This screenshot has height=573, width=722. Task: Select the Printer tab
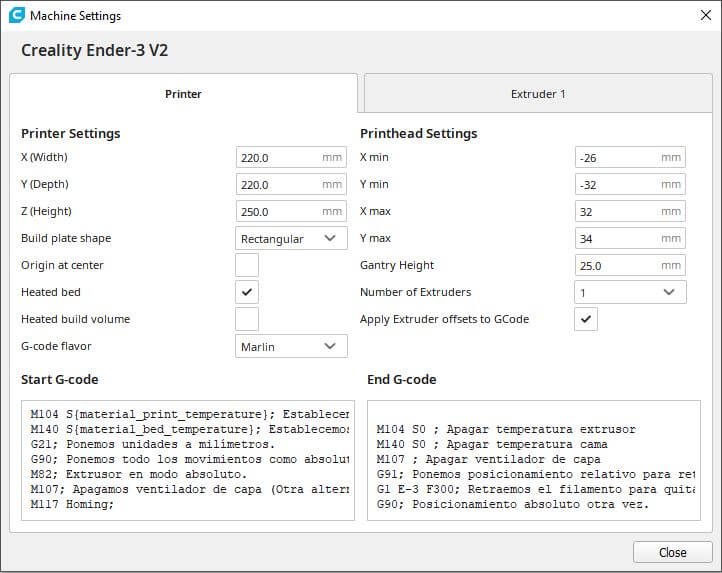pos(183,94)
